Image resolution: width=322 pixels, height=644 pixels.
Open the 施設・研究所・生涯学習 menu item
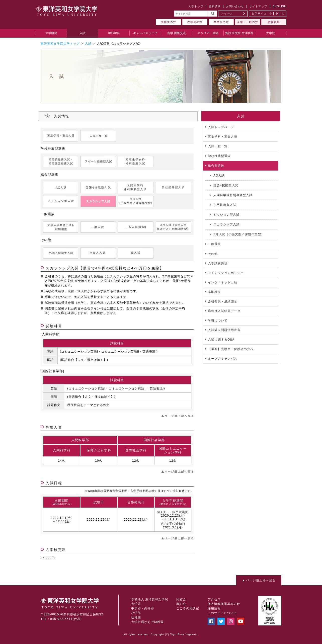click(239, 33)
